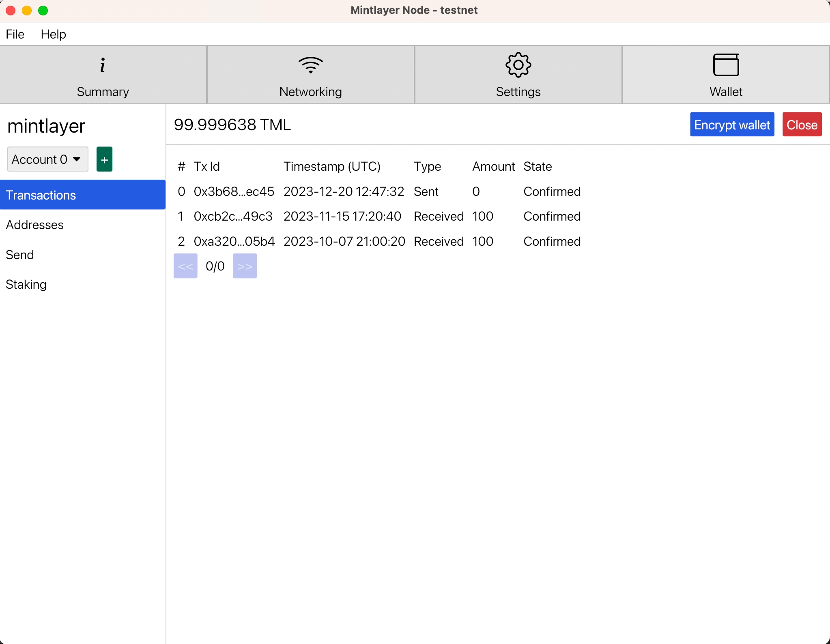Open the Addresses section
This screenshot has height=644, width=830.
[x=35, y=225]
